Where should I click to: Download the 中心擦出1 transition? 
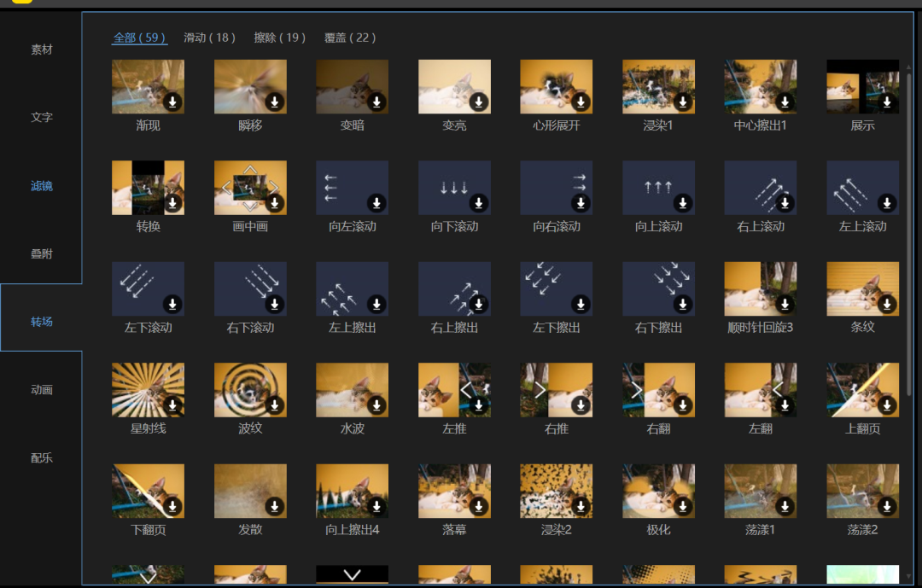pyautogui.click(x=785, y=102)
